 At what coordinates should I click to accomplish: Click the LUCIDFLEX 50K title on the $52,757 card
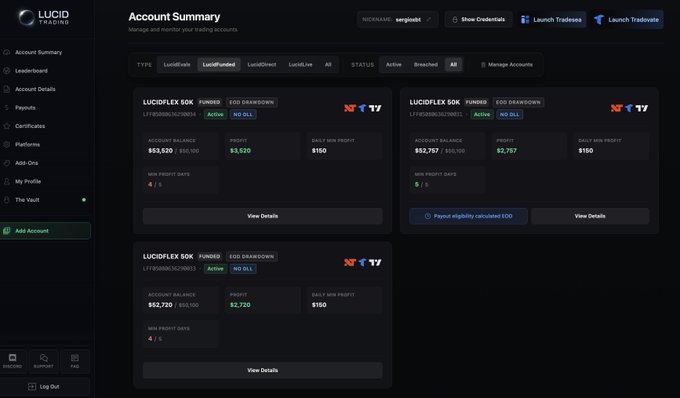(x=435, y=102)
